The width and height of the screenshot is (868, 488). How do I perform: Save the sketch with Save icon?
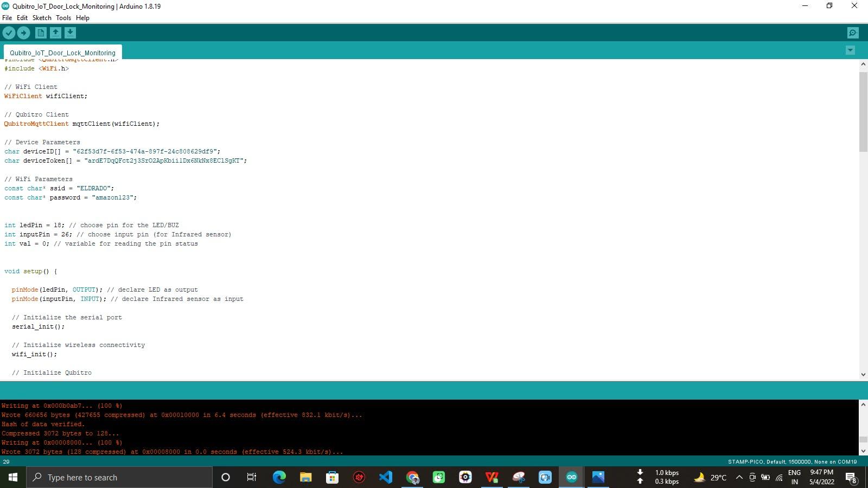(x=70, y=33)
